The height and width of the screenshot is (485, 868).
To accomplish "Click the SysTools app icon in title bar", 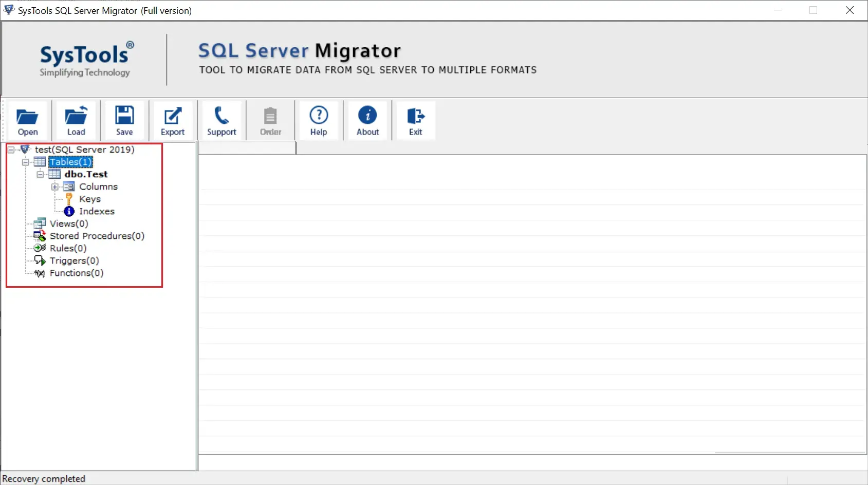I will [9, 10].
